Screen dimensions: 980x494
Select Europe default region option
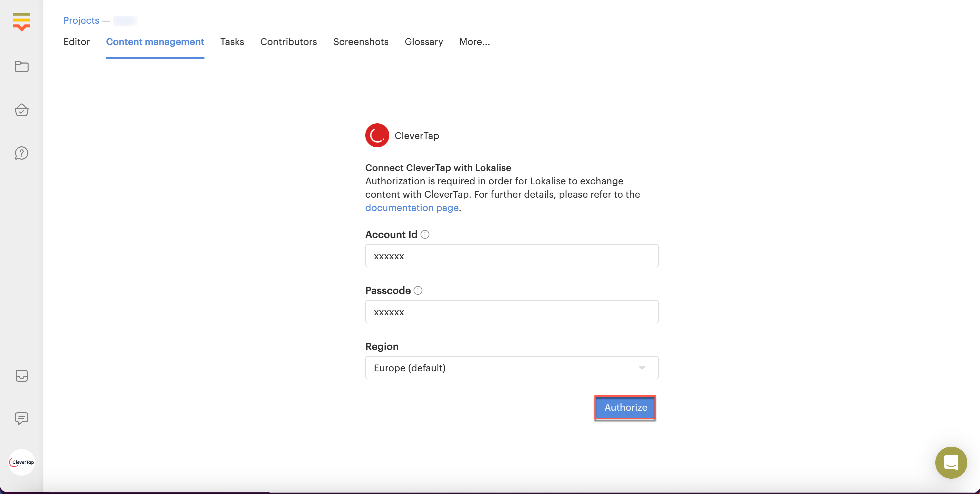click(512, 367)
